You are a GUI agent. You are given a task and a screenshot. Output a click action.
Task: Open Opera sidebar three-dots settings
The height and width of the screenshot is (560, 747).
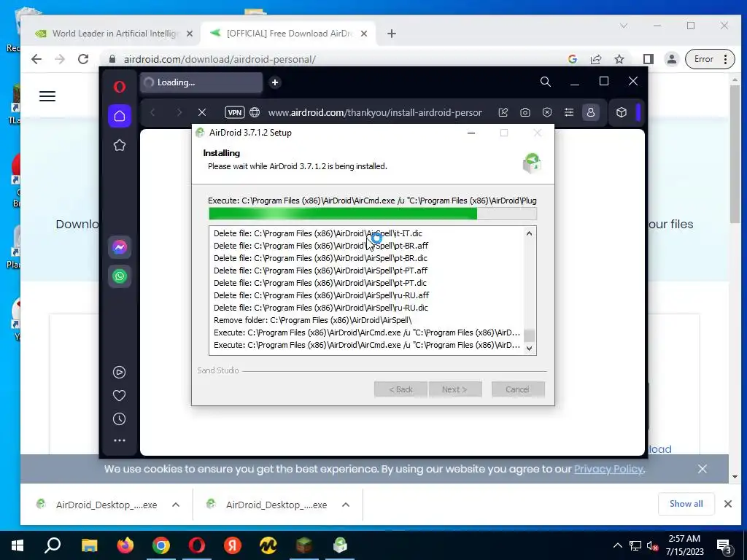120,440
